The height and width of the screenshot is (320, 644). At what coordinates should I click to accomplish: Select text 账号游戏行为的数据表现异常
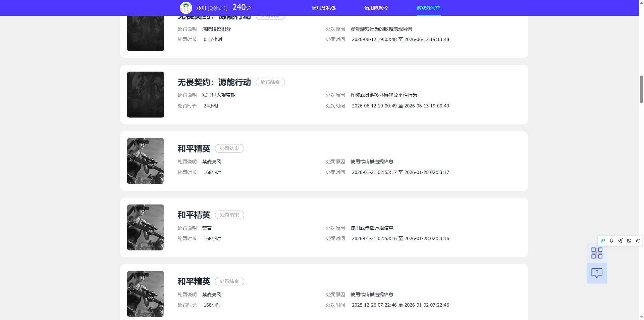[381, 29]
